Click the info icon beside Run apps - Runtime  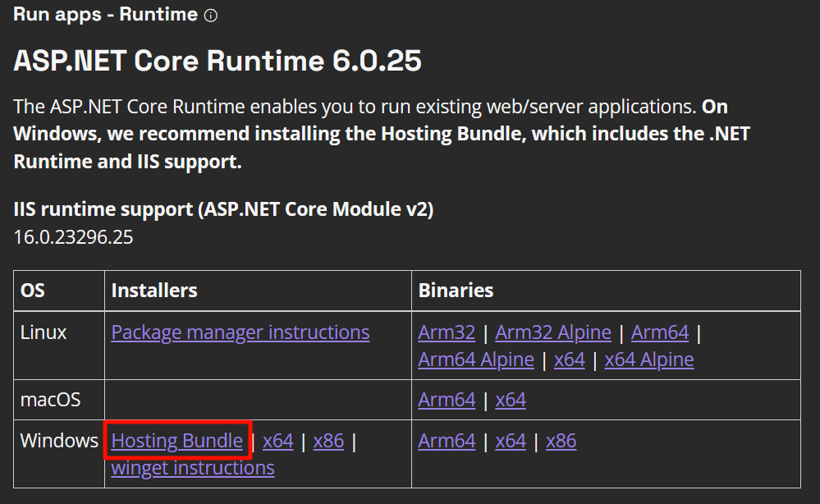click(211, 16)
